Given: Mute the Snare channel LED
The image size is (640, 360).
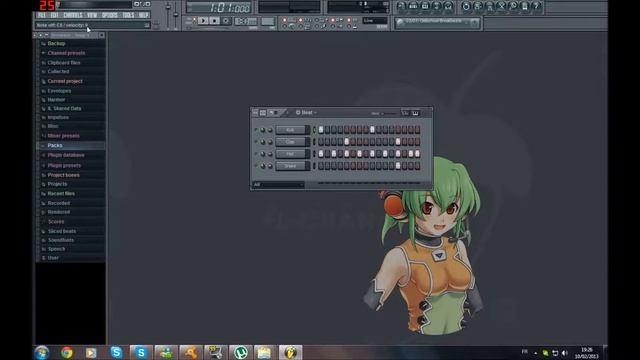Looking at the screenshot, I should point(256,166).
